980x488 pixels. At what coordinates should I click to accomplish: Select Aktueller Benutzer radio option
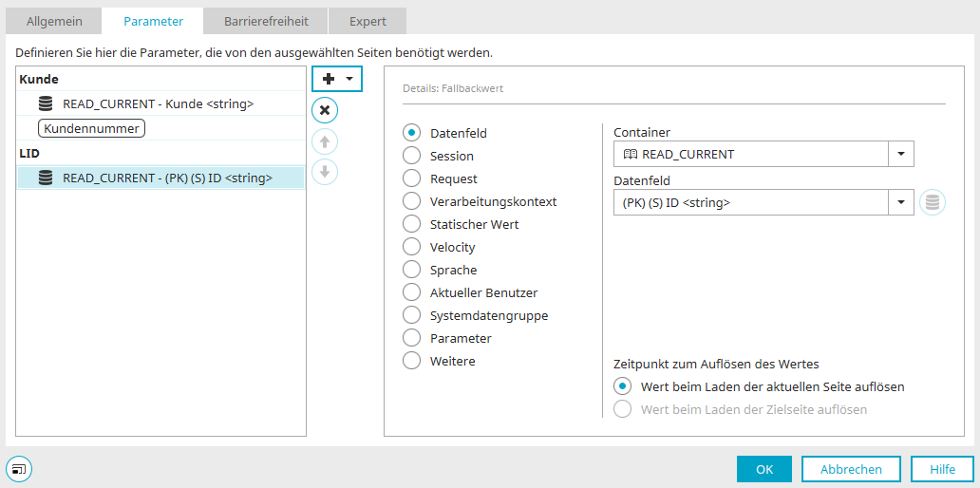click(x=411, y=293)
